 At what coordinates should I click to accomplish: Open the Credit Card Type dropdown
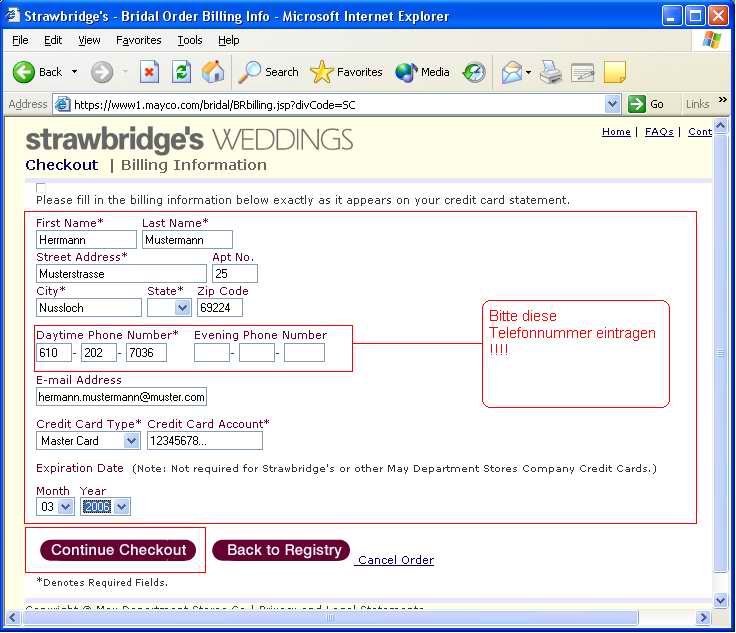click(88, 441)
